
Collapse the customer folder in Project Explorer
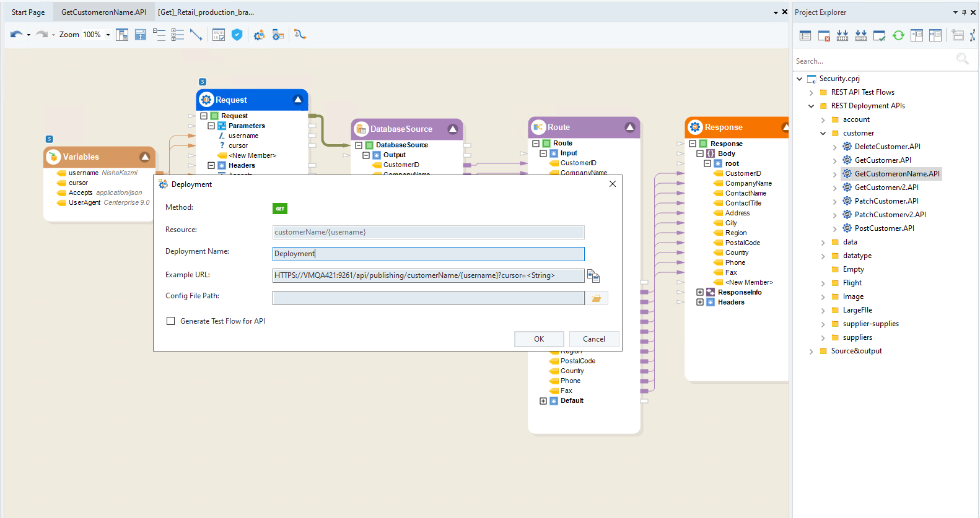click(823, 133)
